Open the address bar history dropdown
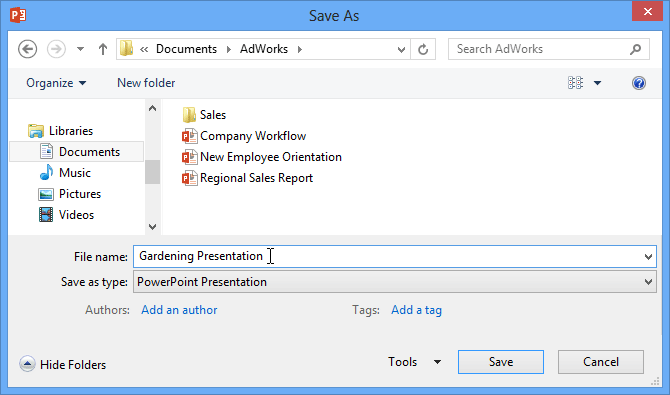 pos(401,50)
